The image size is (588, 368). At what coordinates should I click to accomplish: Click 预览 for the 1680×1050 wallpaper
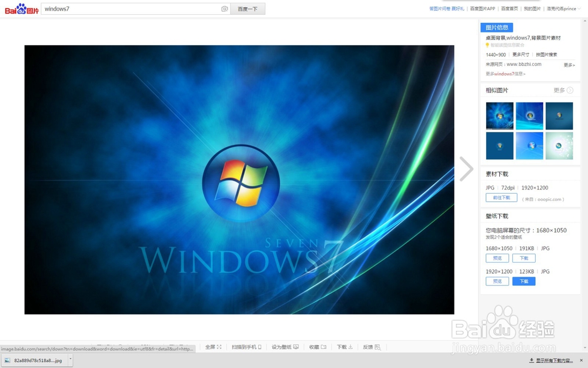pos(497,258)
